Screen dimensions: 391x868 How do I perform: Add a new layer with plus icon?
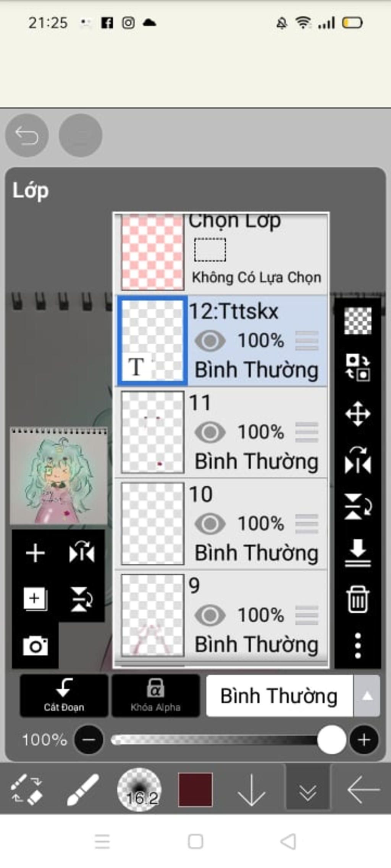coord(35,553)
